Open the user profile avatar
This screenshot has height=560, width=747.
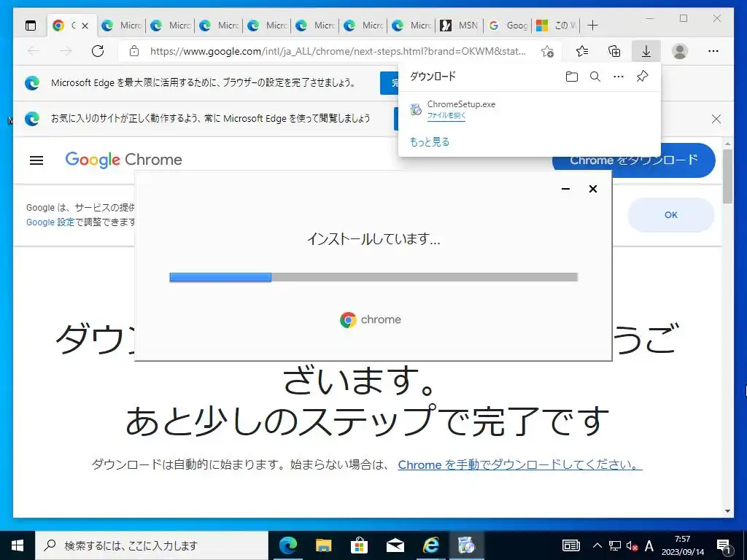pyautogui.click(x=680, y=51)
